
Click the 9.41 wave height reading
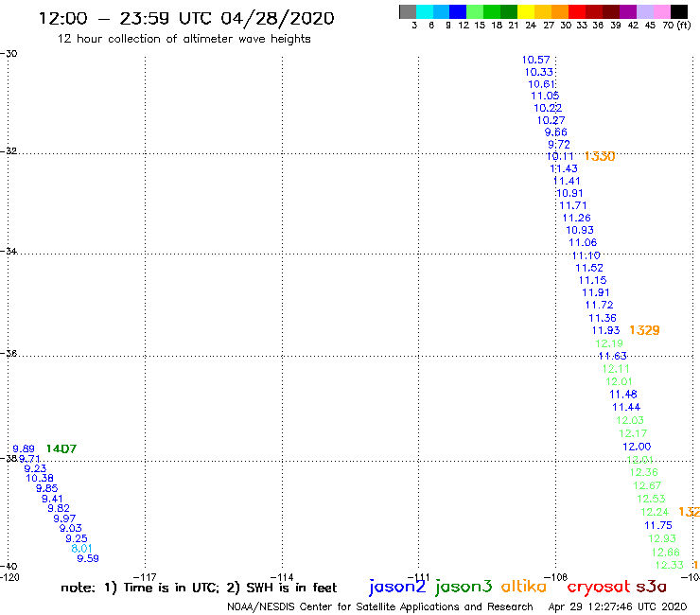(52, 499)
